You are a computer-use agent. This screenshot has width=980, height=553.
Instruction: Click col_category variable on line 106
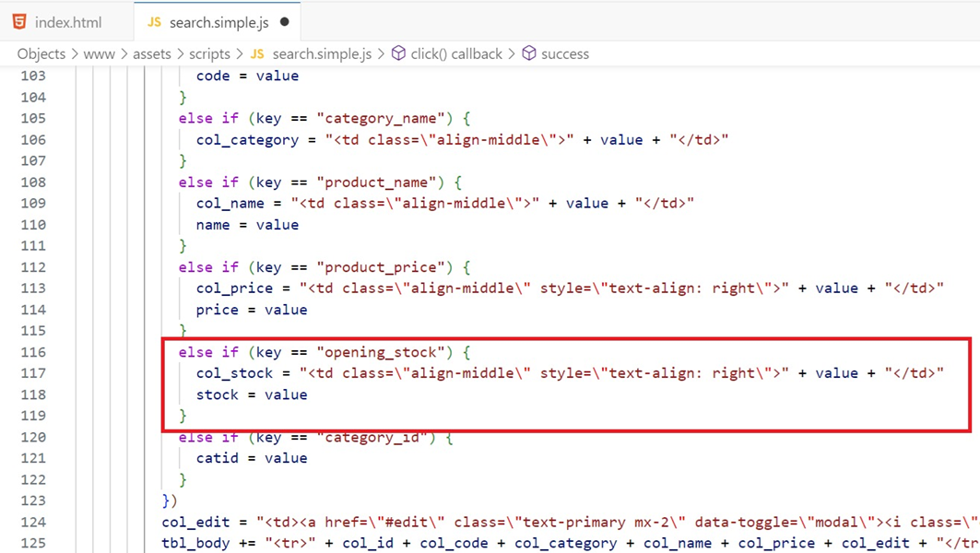(x=247, y=139)
